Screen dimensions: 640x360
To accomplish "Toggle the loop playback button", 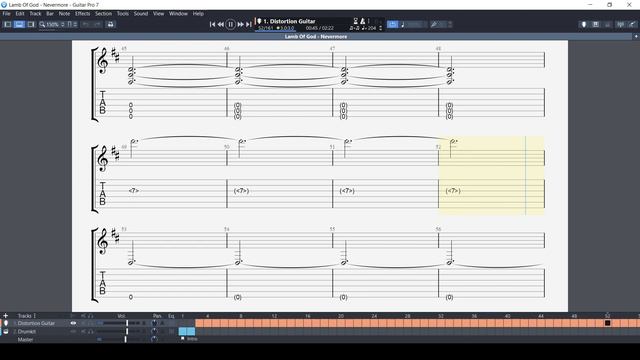I will (392, 24).
